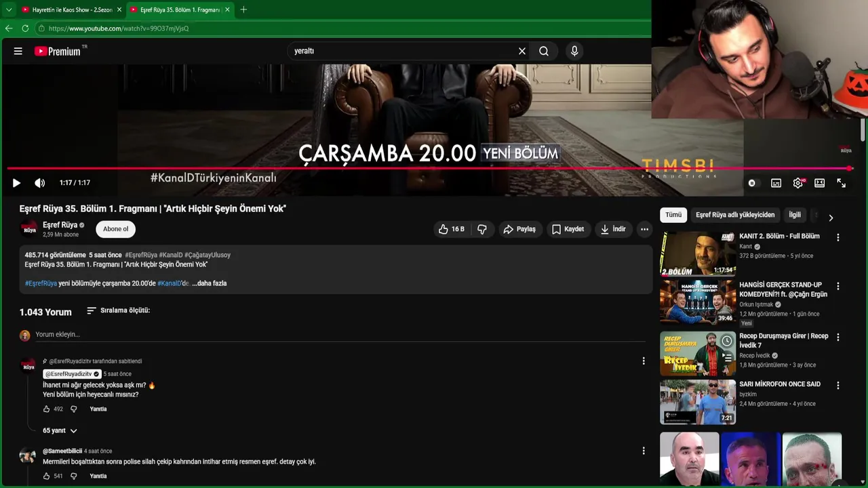Open @Sameetbilicii commenter profile
Viewport: 868px width, 488px height.
[x=62, y=451]
